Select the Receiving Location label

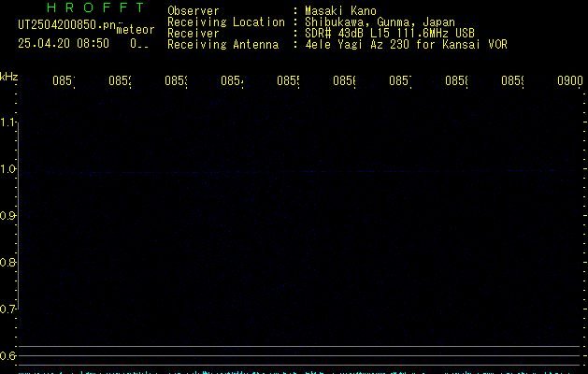226,22
